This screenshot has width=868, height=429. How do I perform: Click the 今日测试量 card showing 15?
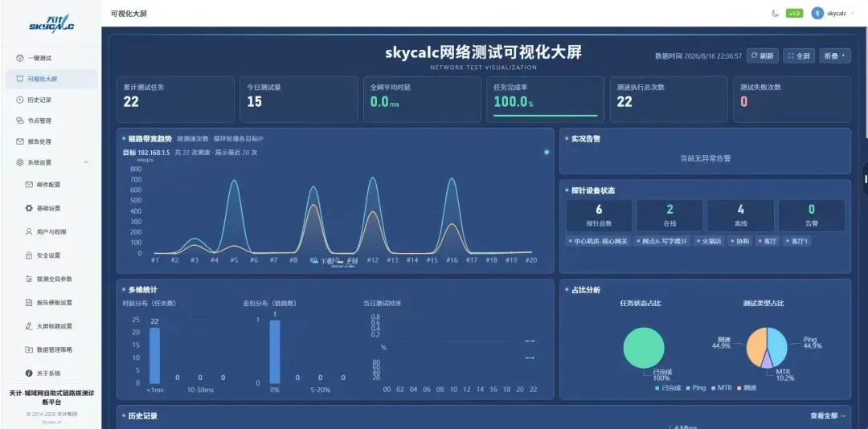tap(298, 99)
